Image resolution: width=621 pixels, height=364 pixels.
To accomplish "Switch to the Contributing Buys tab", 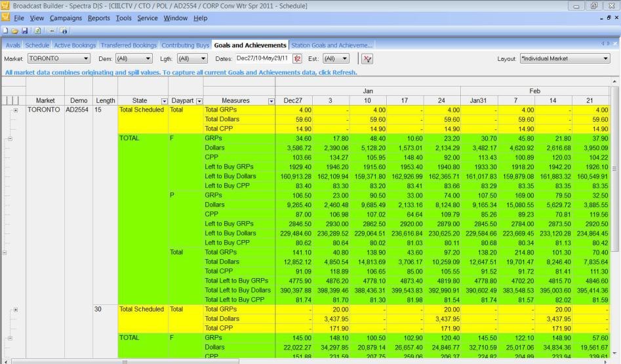I will (x=186, y=45).
